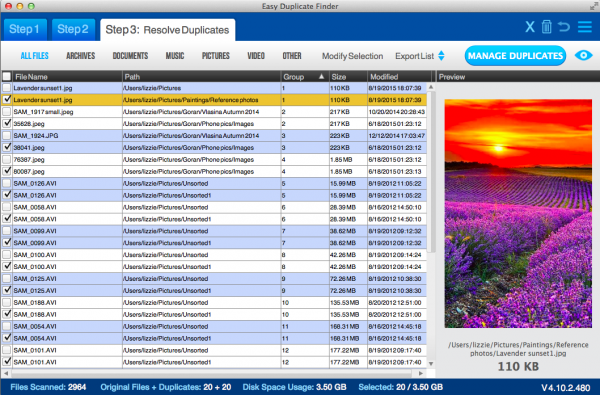Click the vertical scrollbar down arrow
This screenshot has height=395, width=600.
(431, 363)
